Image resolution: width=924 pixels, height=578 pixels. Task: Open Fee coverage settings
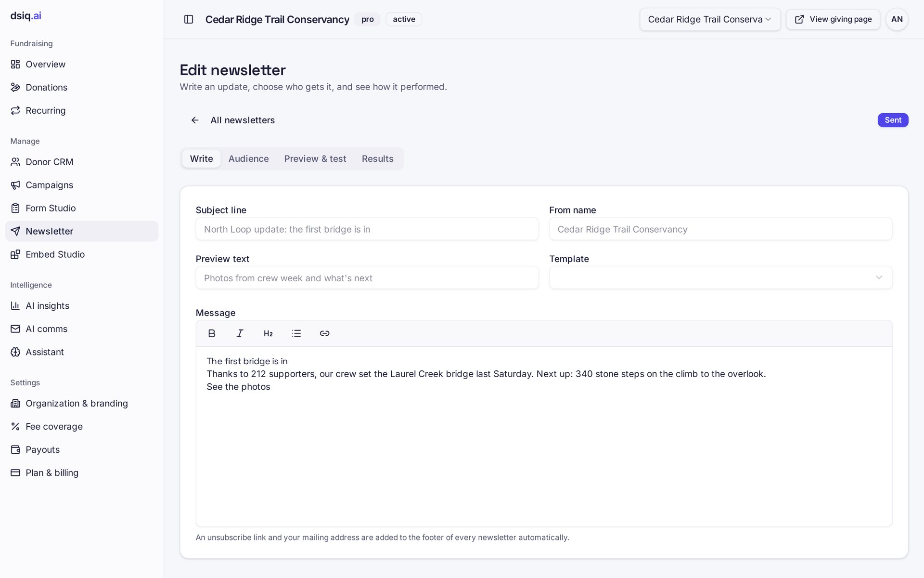[82, 427]
